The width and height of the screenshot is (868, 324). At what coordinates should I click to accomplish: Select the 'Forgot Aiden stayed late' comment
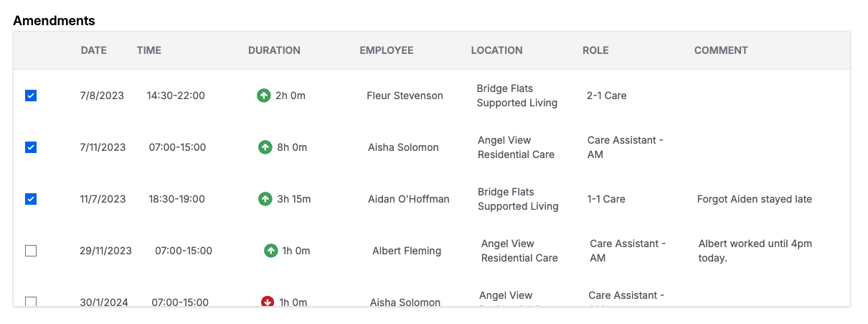[755, 199]
